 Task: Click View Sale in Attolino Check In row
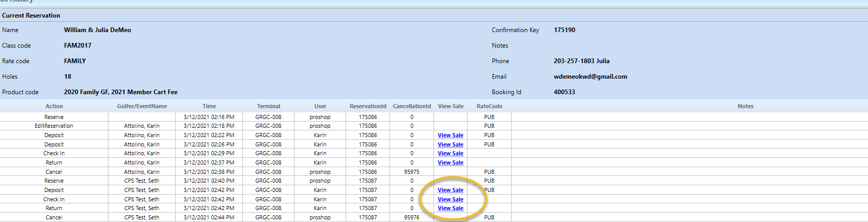(450, 153)
